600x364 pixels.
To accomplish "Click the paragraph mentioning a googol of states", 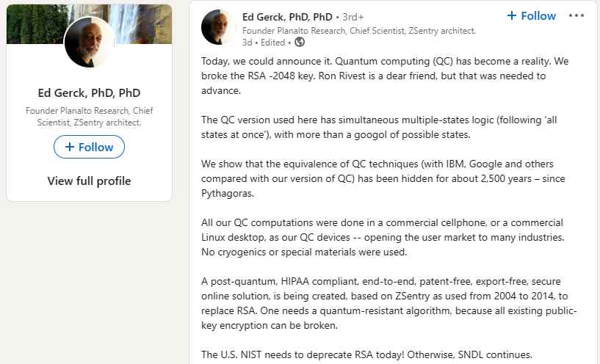I will [x=379, y=127].
